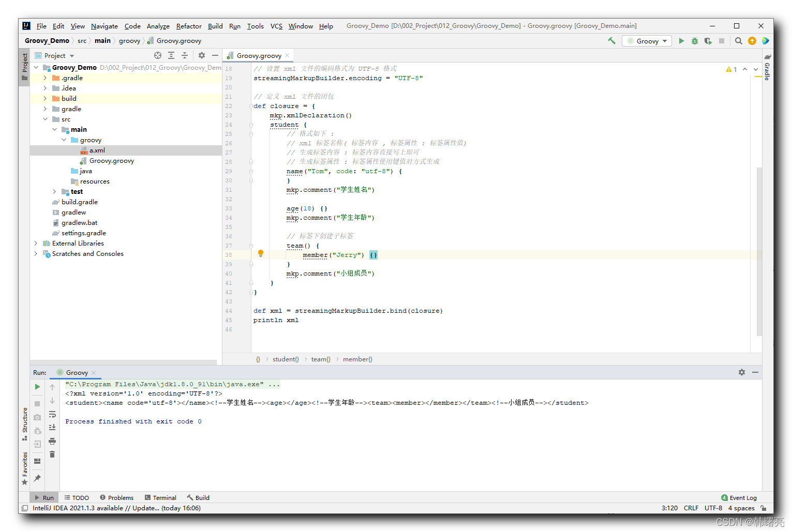This screenshot has height=532, width=792.
Task: Collapse the Groovy_Demo root node
Action: (36, 68)
